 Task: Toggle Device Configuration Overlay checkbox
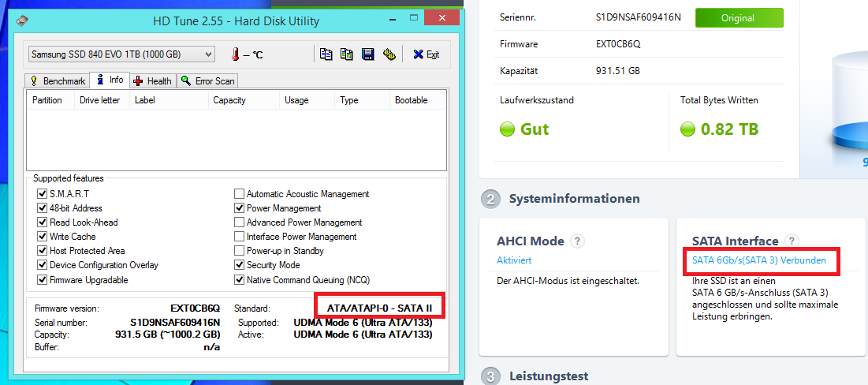42,265
